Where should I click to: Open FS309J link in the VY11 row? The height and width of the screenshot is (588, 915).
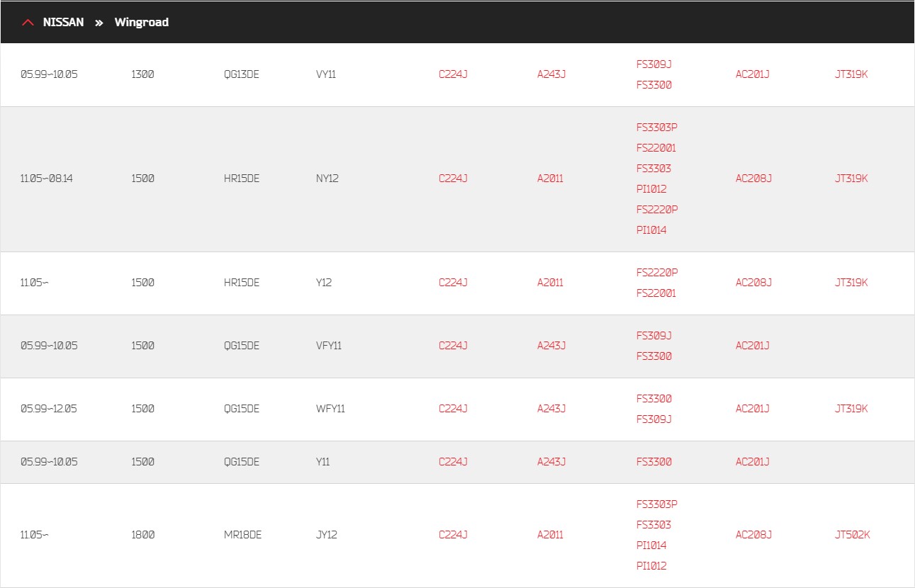pyautogui.click(x=654, y=64)
